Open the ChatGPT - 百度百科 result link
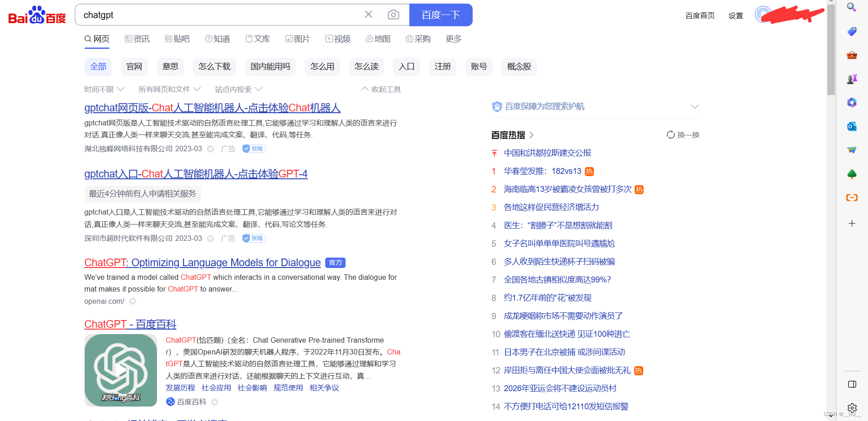This screenshot has width=868, height=421. click(130, 324)
